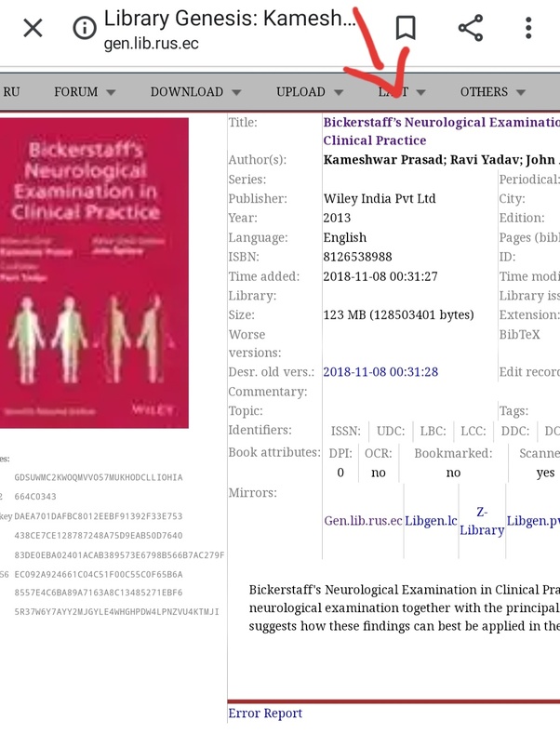Select the language value English
560x747 pixels.
[345, 237]
